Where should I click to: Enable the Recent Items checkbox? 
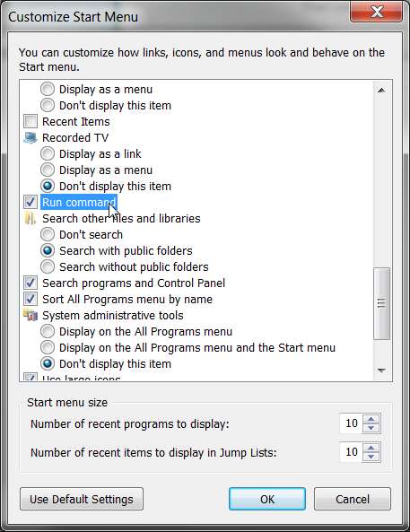coord(31,121)
